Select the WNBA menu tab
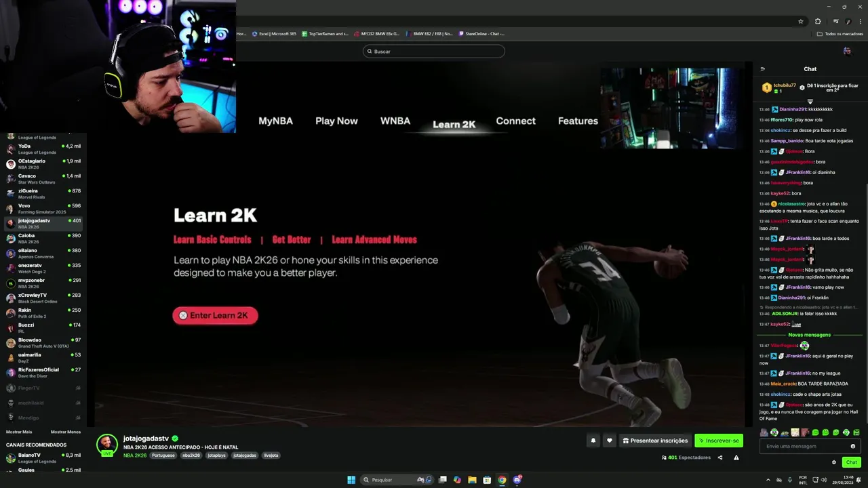The height and width of the screenshot is (488, 868). pos(395,121)
